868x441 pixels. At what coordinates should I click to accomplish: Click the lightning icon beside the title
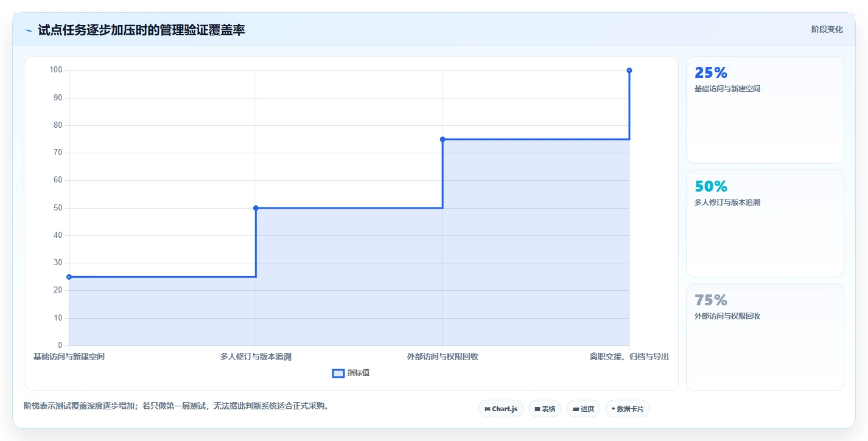(x=29, y=30)
